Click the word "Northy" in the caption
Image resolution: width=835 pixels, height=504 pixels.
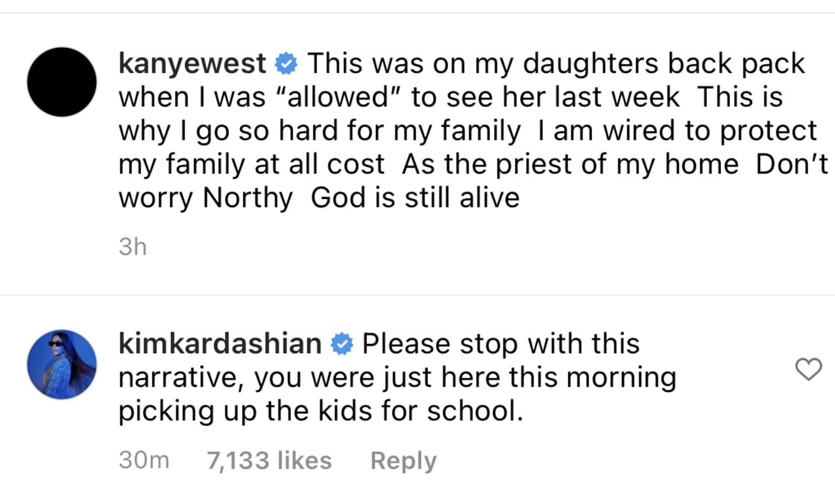[x=247, y=198]
